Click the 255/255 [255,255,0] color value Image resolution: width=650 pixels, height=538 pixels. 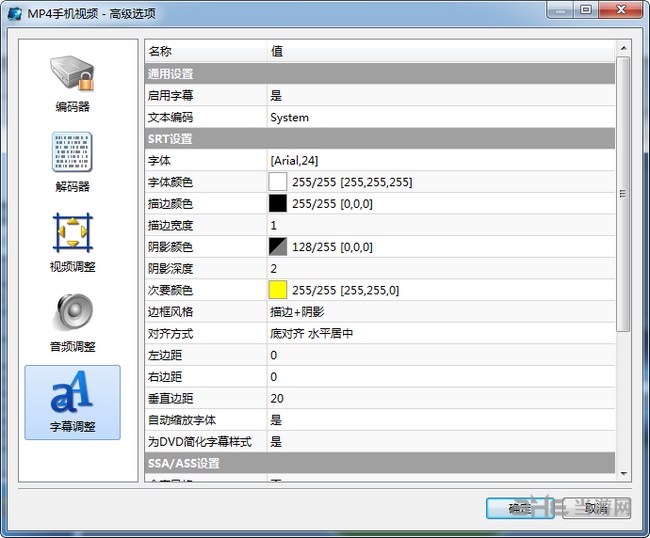(x=345, y=290)
